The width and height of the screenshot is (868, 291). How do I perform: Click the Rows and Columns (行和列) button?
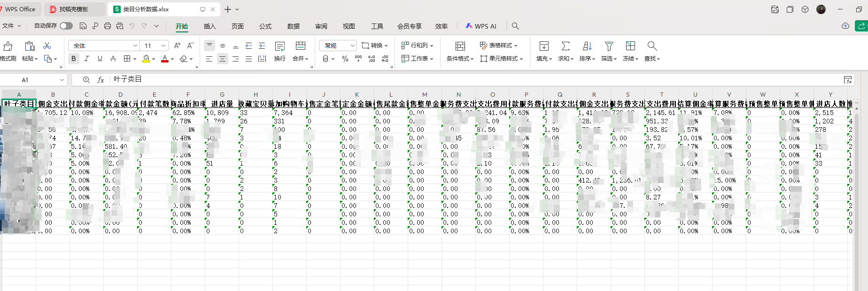pos(417,46)
